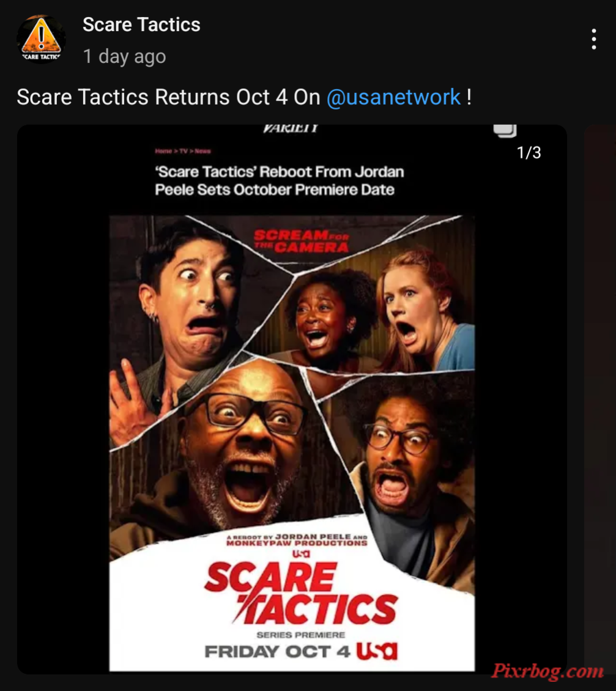The height and width of the screenshot is (691, 616).
Task: Click the multi-image stack icon
Action: tap(505, 131)
